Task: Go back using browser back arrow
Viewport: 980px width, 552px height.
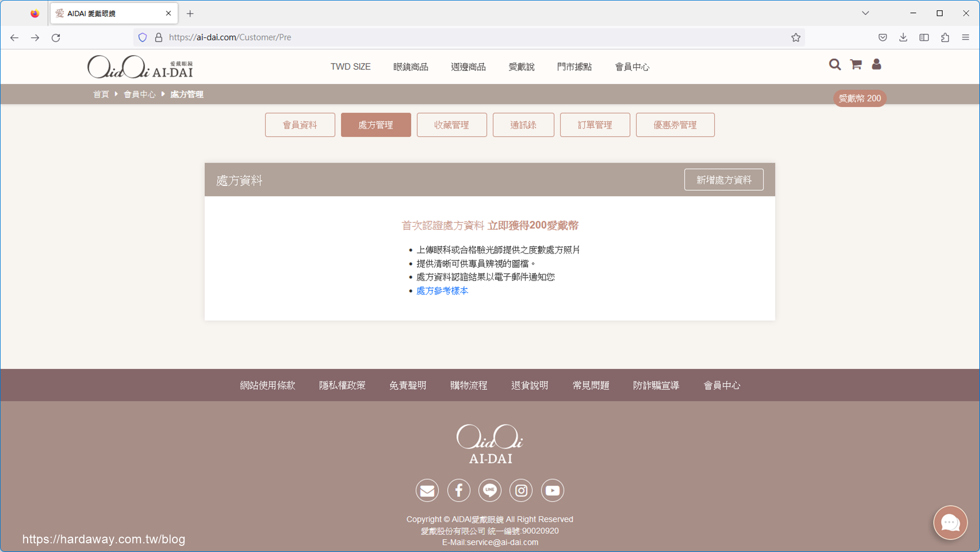Action: point(14,37)
